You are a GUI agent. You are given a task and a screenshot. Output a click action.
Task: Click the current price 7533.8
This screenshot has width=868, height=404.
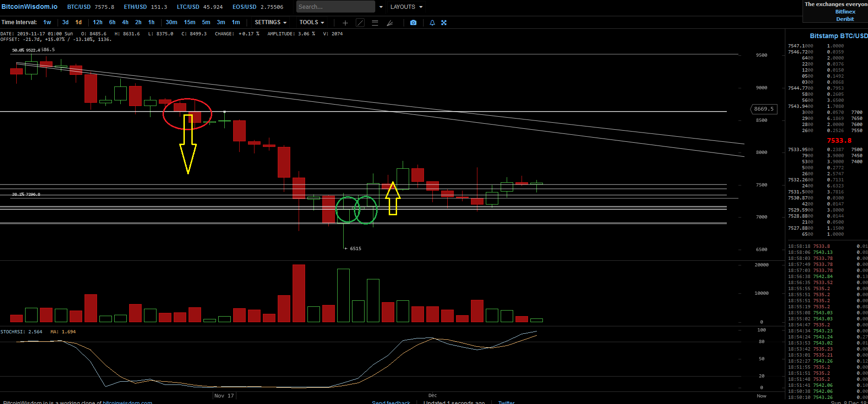coord(839,140)
